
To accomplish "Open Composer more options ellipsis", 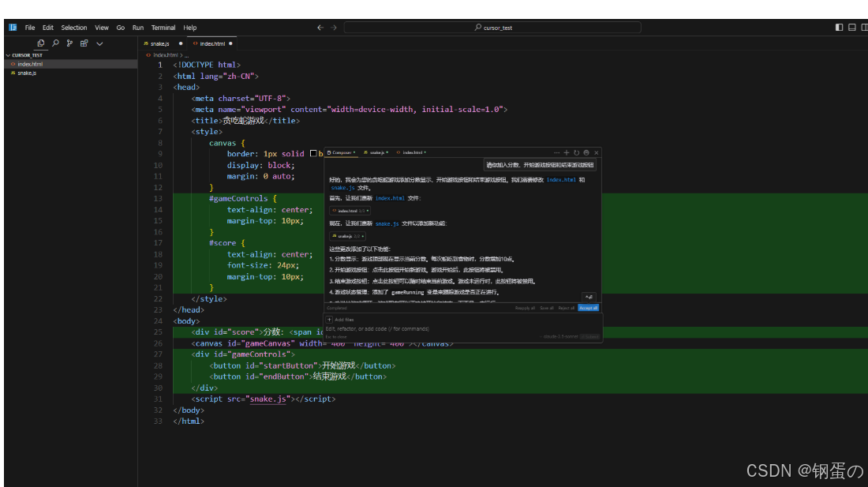I will tap(556, 153).
